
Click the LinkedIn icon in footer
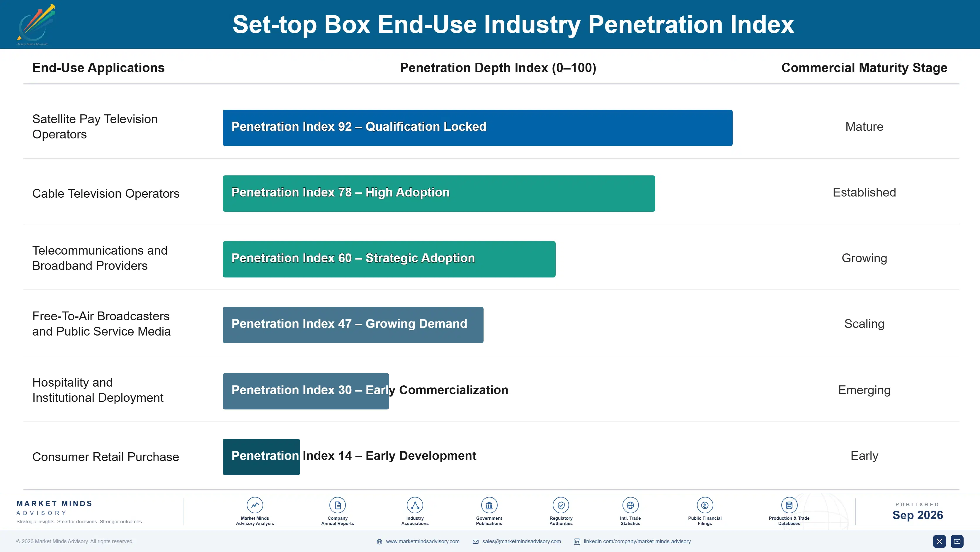577,542
